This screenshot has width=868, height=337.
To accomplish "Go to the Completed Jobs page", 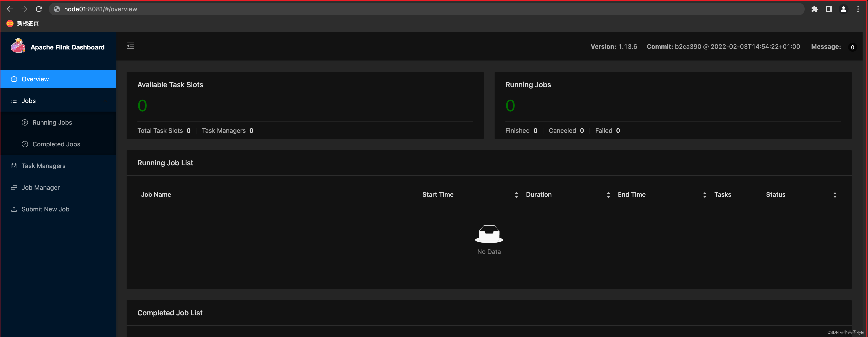I will (x=56, y=144).
